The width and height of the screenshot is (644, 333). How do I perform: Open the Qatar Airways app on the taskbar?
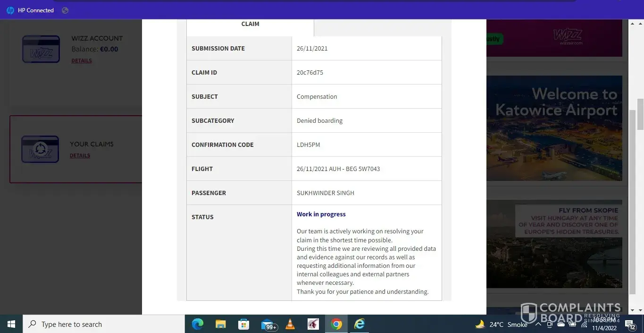click(x=313, y=324)
